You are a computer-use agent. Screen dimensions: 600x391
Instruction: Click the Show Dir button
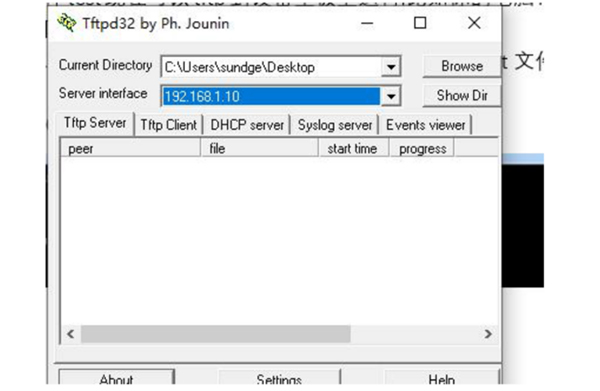point(462,95)
